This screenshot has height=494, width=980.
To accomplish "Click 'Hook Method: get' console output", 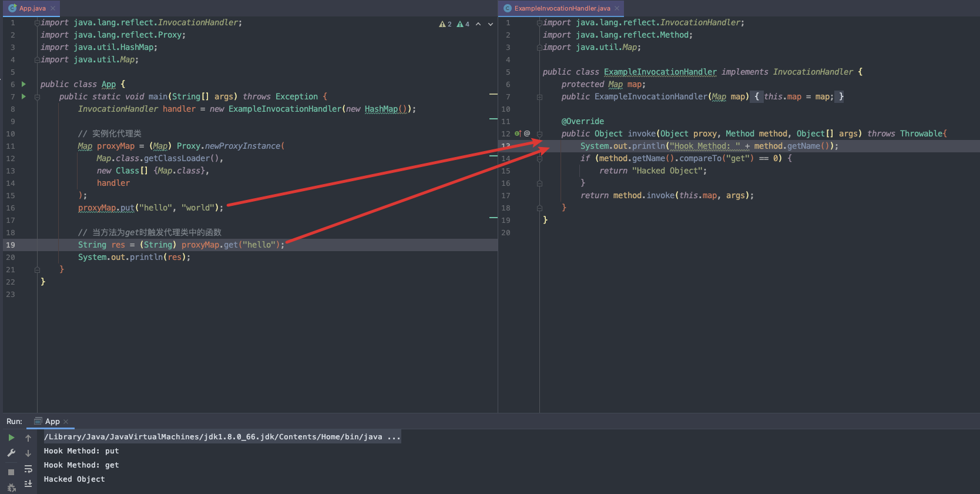I will [x=81, y=465].
